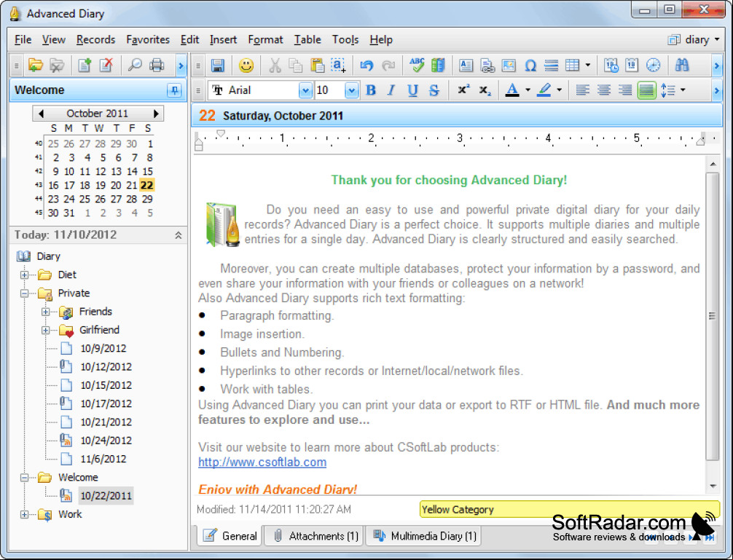Toggle Strikethrough formatting
This screenshot has width=733, height=560.
(x=434, y=90)
